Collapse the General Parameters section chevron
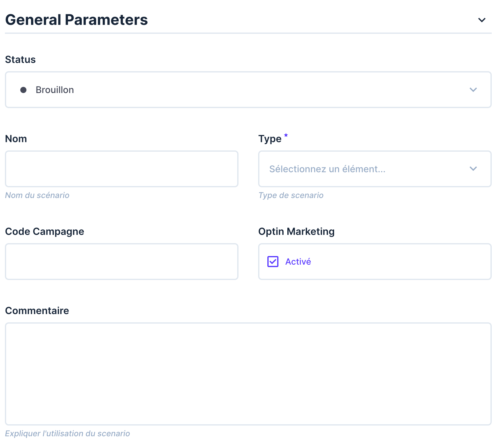 point(482,20)
